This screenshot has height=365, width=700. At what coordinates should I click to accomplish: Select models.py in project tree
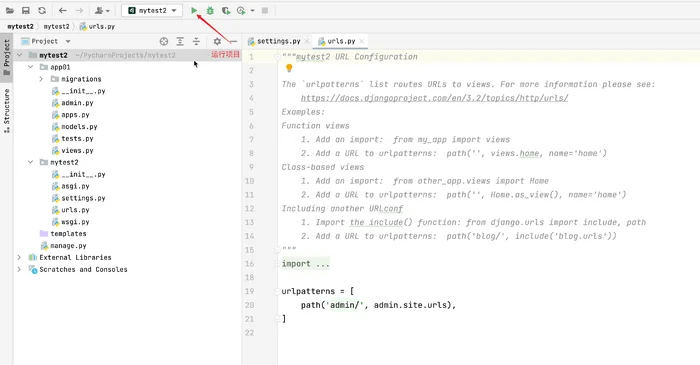(x=75, y=127)
